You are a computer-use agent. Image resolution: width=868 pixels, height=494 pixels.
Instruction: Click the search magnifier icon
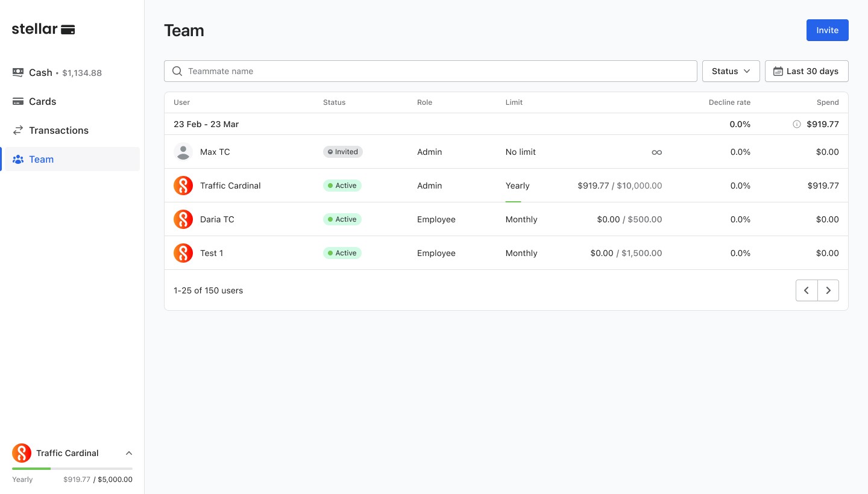pyautogui.click(x=177, y=71)
